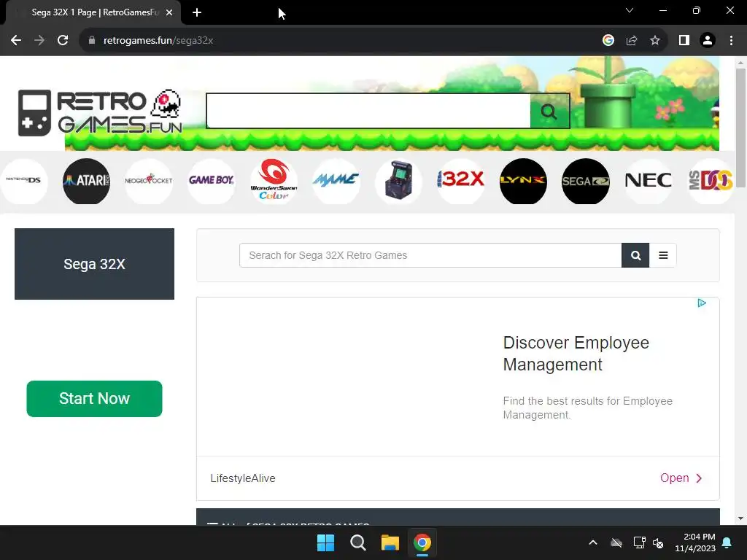Open the WonderSwan Color console icon
The width and height of the screenshot is (747, 560).
click(274, 182)
